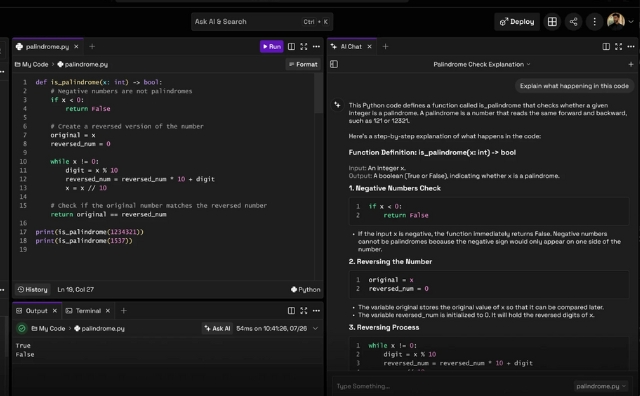
Task: Expand editor pane to fullscreen
Action: coord(304,47)
